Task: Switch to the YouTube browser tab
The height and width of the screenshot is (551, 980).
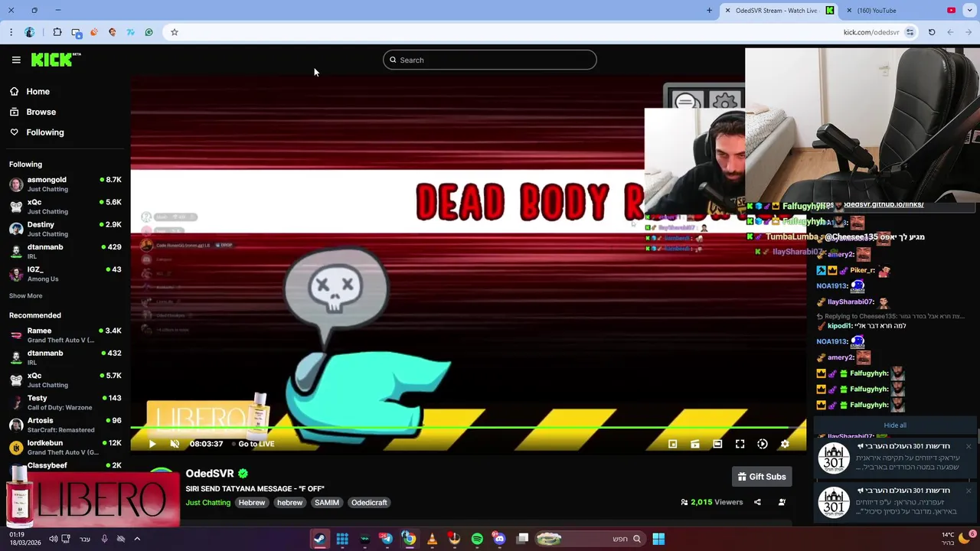Action: 900,11
